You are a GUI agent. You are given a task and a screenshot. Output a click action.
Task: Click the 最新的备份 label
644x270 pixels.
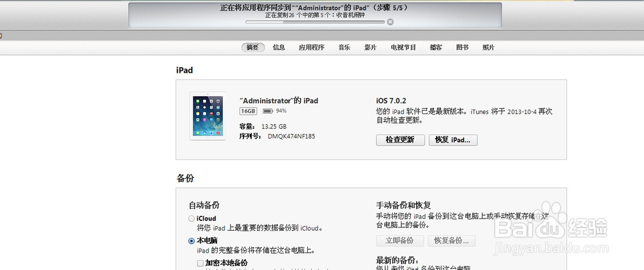click(x=397, y=260)
